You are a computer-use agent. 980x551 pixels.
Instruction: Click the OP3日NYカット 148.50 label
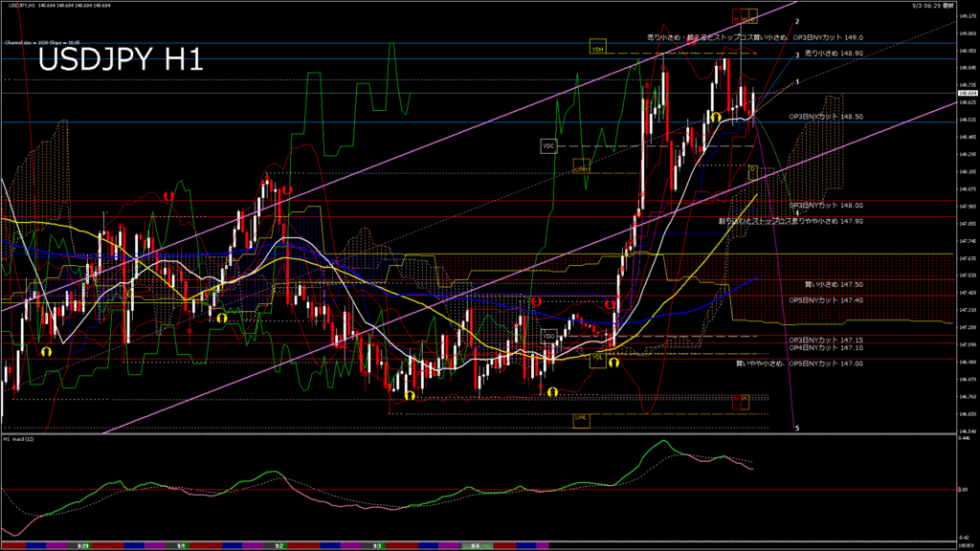(x=826, y=117)
